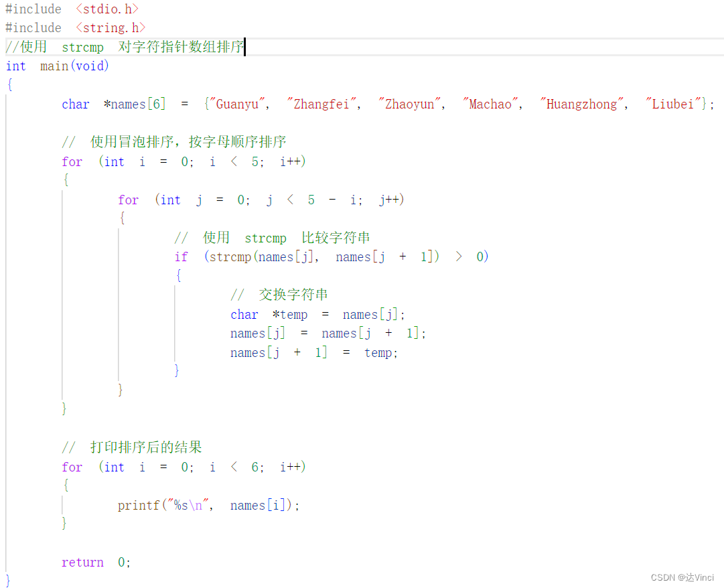Click the "Liubei" string literal
Image resolution: width=724 pixels, height=588 pixels.
(673, 104)
